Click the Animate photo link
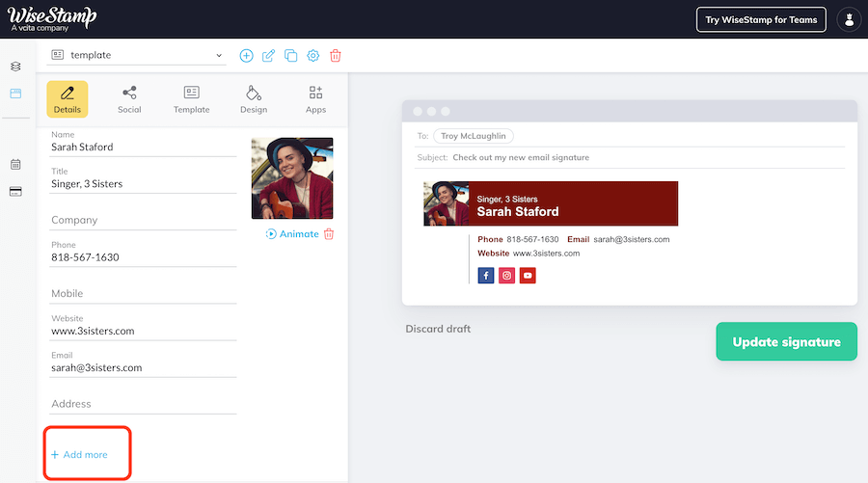The height and width of the screenshot is (483, 868). coord(292,234)
